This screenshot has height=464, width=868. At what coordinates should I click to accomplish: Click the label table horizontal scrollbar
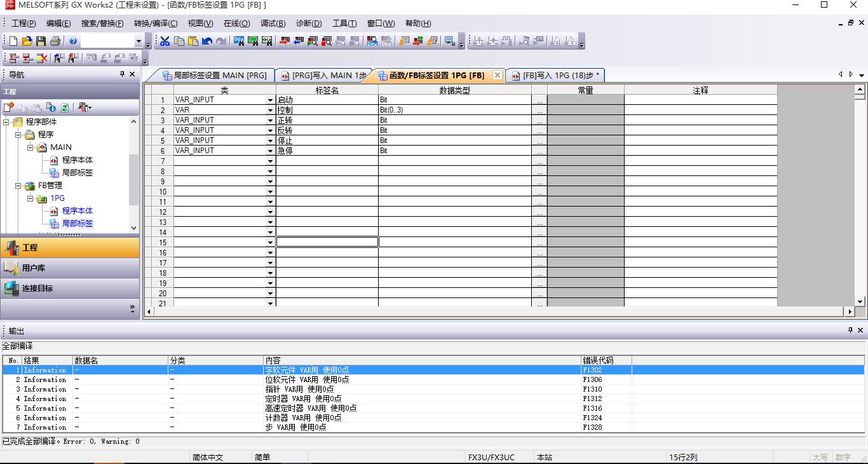(496, 311)
